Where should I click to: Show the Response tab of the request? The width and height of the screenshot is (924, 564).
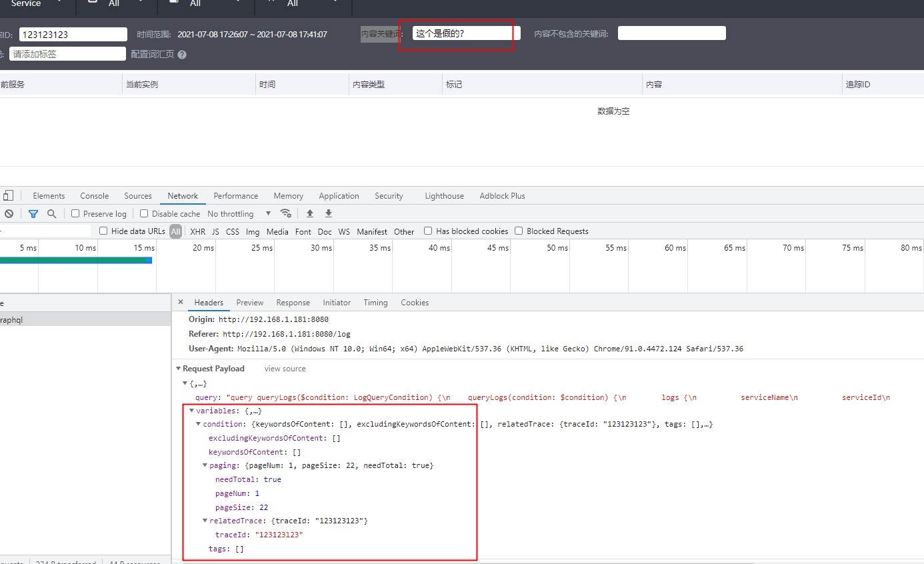tap(293, 303)
